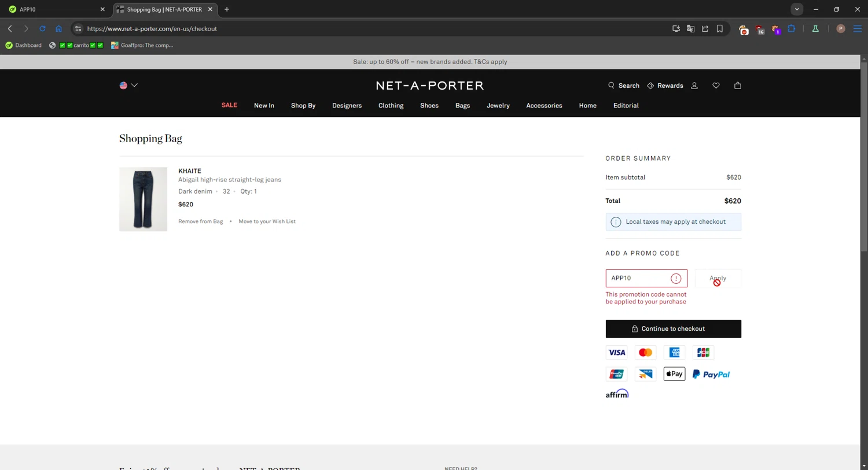This screenshot has width=868, height=470.
Task: Go back with the browser back arrow
Action: (x=10, y=28)
